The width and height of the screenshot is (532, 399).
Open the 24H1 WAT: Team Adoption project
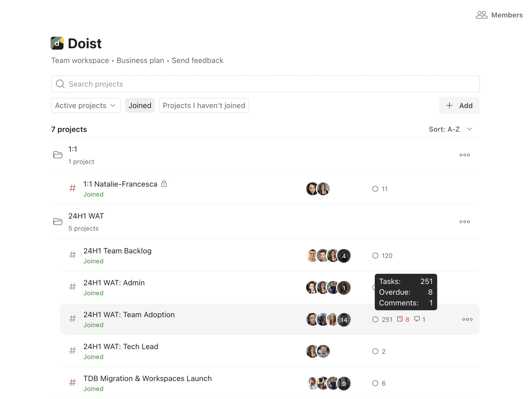(x=129, y=315)
